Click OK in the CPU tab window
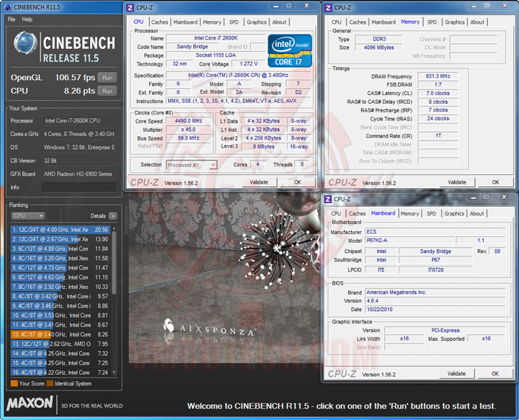Viewport: 519px width, 420px height. pyautogui.click(x=298, y=182)
